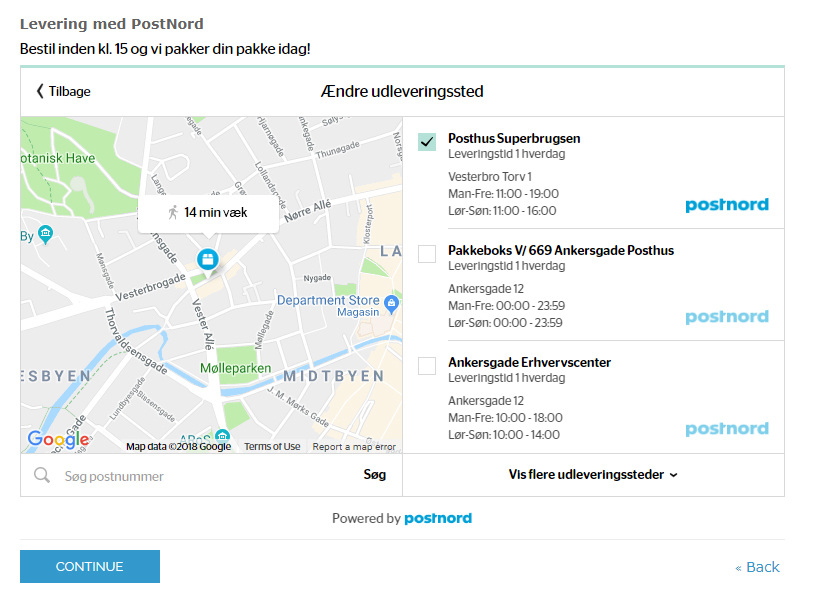The image size is (816, 593).
Task: Expand Vis flere udleveringssteder
Action: (x=593, y=475)
